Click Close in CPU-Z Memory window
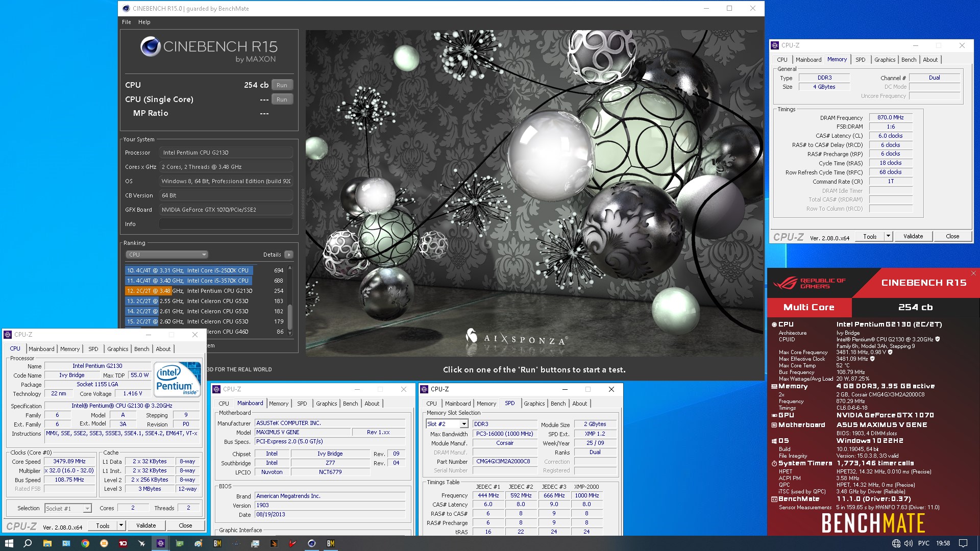The height and width of the screenshot is (551, 980). pyautogui.click(x=952, y=236)
